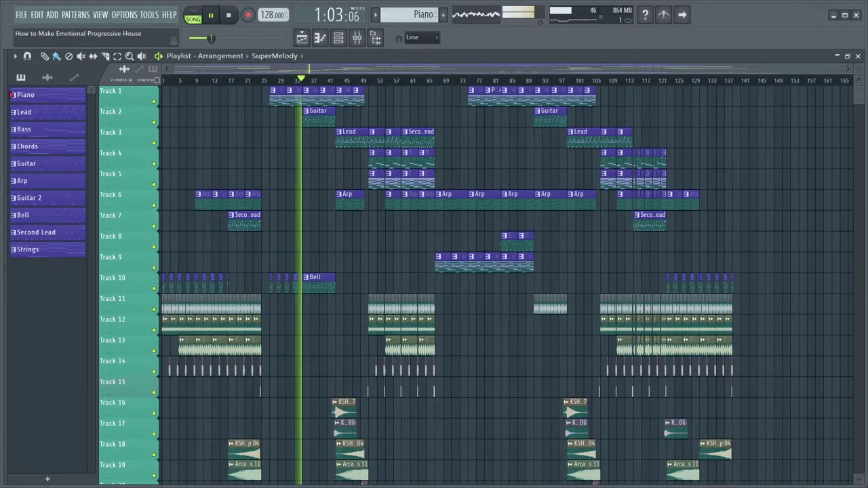
Task: Select the Chords pattern in picker
Action: 47,146
